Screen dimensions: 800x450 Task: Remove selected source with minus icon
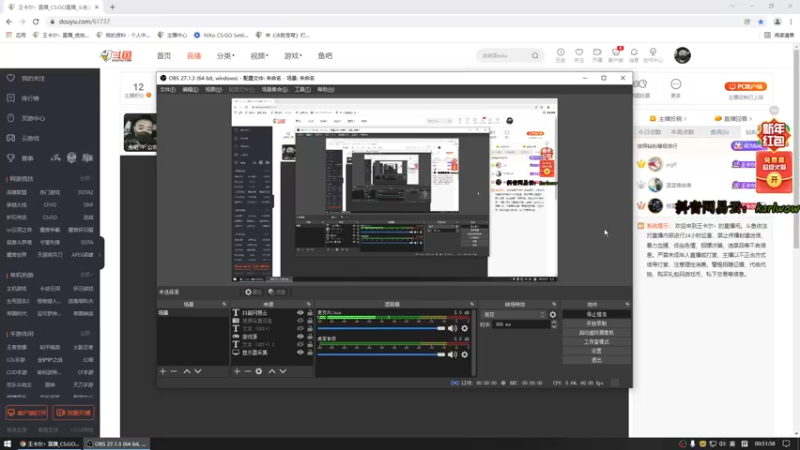pyautogui.click(x=248, y=371)
